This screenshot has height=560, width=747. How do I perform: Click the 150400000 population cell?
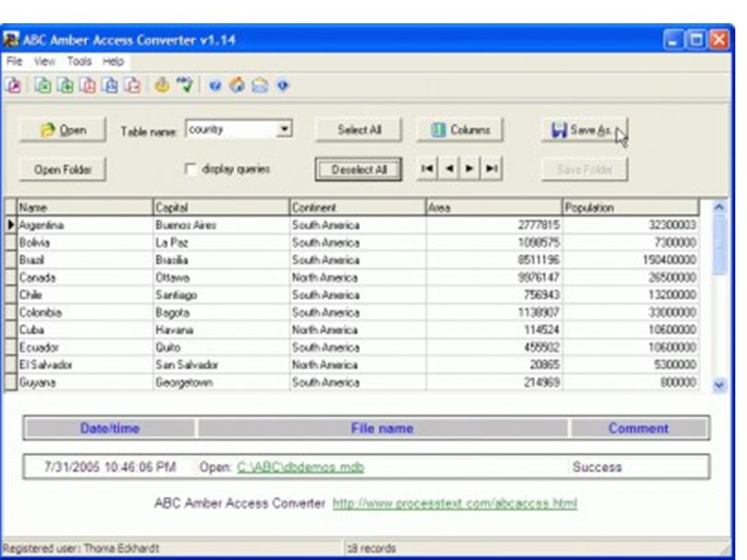(631, 260)
